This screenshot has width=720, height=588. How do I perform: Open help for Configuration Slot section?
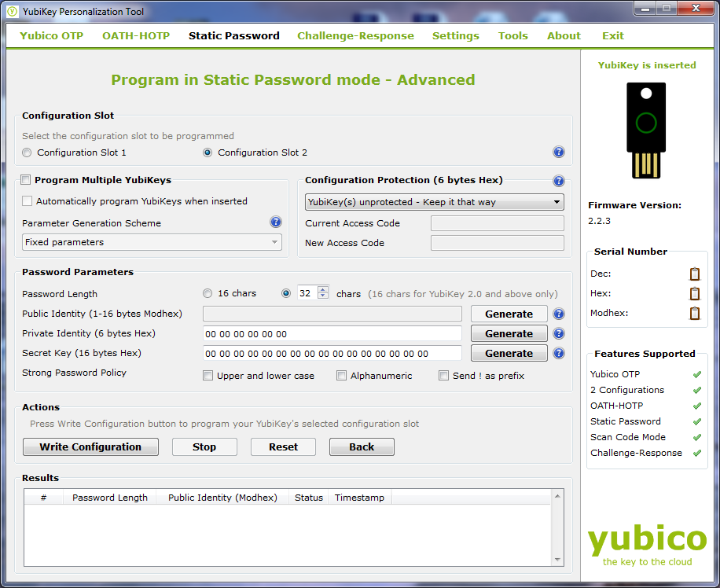[558, 152]
